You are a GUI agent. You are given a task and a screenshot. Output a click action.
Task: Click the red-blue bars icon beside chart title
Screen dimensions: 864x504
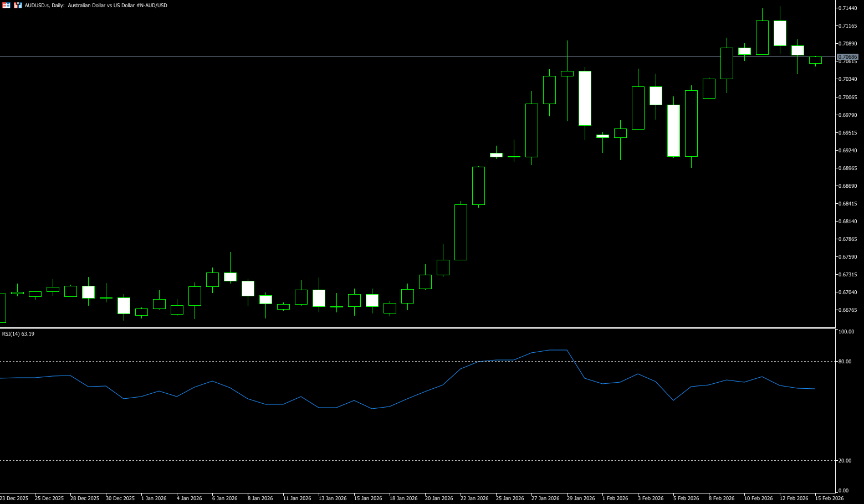tap(18, 5)
